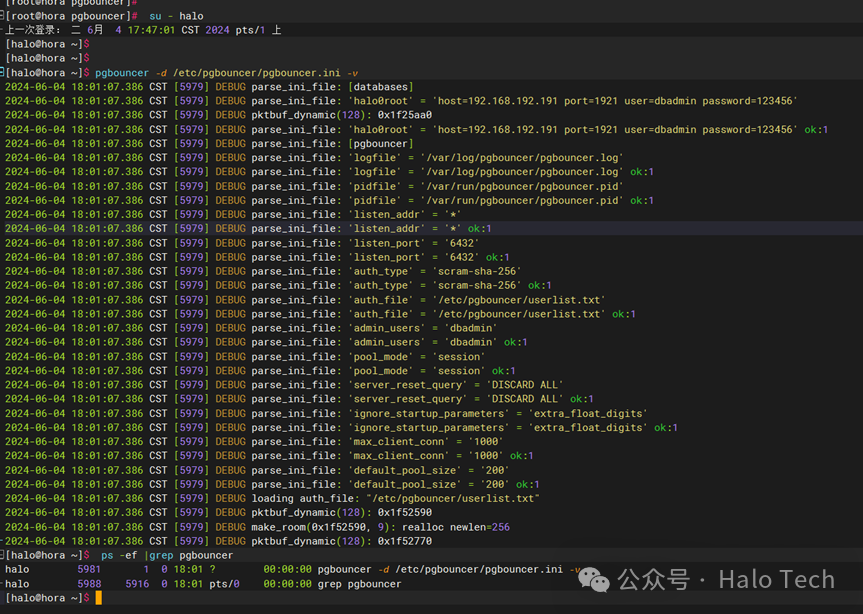
Task: Collapse the fold marker beside 'ps -ef' command
Action: pyautogui.click(x=3, y=555)
